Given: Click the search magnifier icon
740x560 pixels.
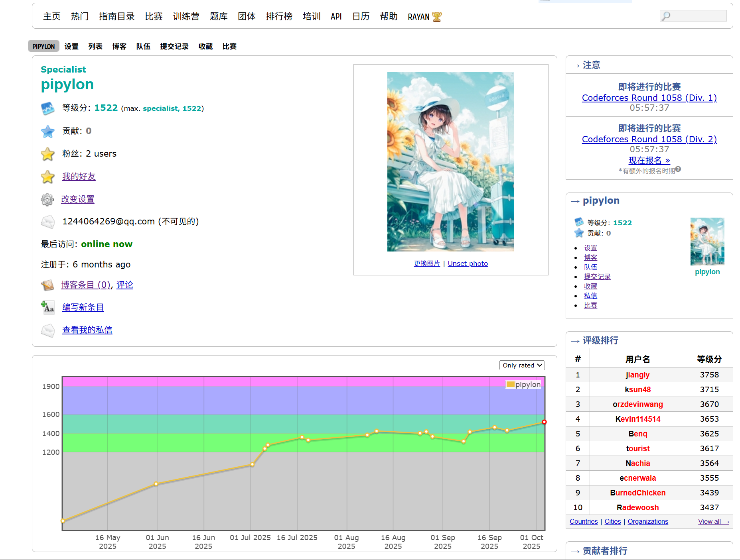Looking at the screenshot, I should click(x=666, y=16).
